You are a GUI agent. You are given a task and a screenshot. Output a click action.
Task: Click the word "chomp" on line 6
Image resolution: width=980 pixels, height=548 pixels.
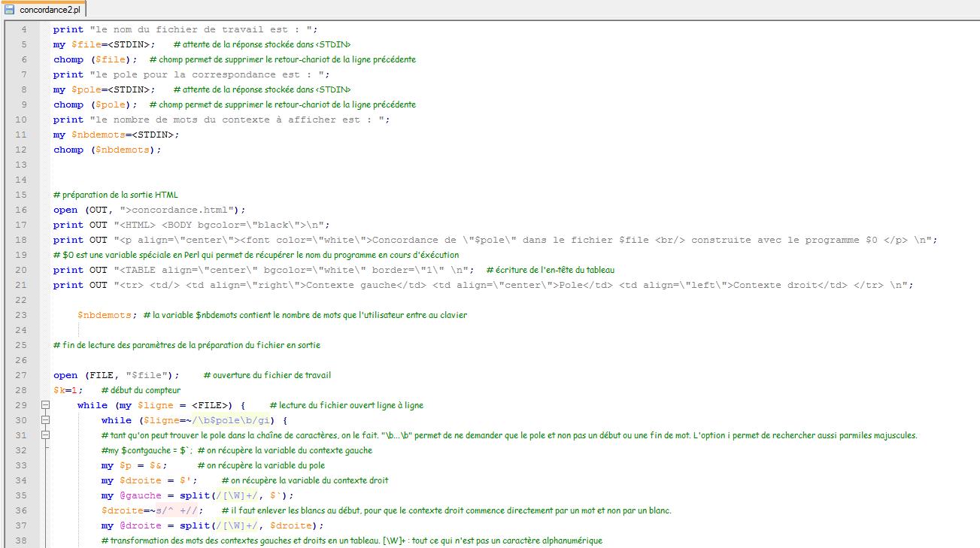tap(68, 59)
